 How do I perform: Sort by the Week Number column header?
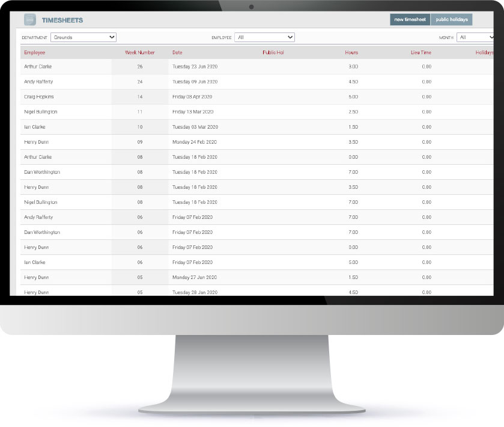(x=139, y=52)
